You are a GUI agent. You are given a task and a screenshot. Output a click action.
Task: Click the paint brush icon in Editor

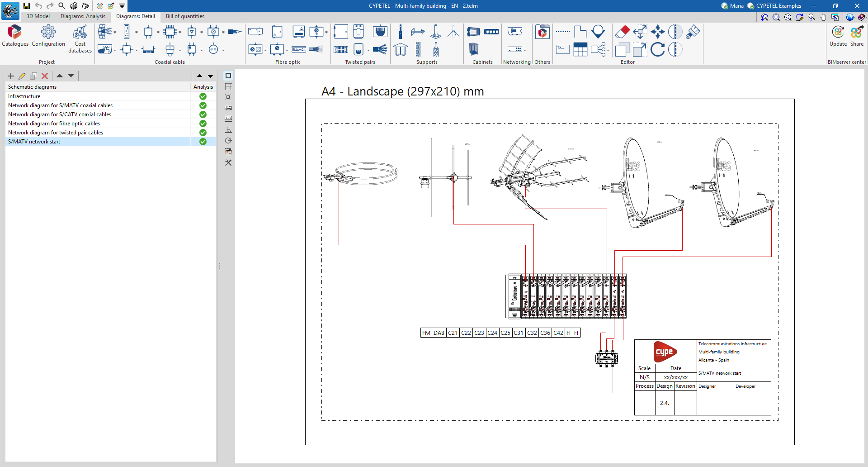point(693,32)
